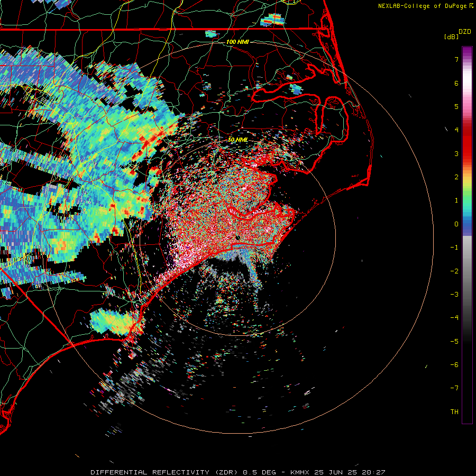
Task: Pick the red band near 3 dB
Action: pyautogui.click(x=467, y=152)
